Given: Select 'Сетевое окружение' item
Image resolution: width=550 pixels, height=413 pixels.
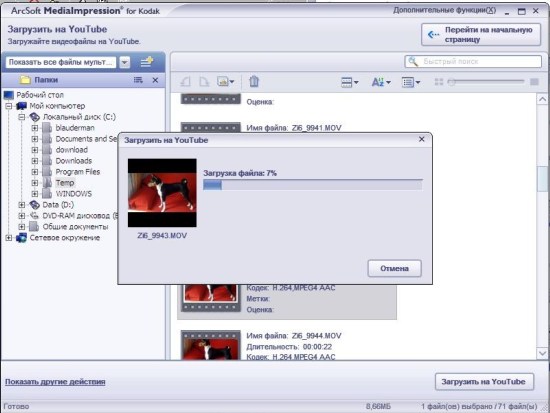Looking at the screenshot, I should 65,238.
